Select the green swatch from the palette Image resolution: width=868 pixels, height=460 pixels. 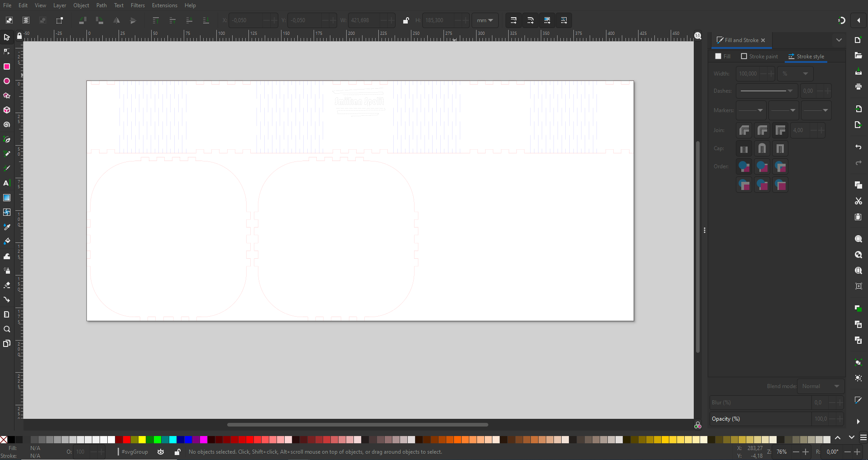(x=157, y=440)
